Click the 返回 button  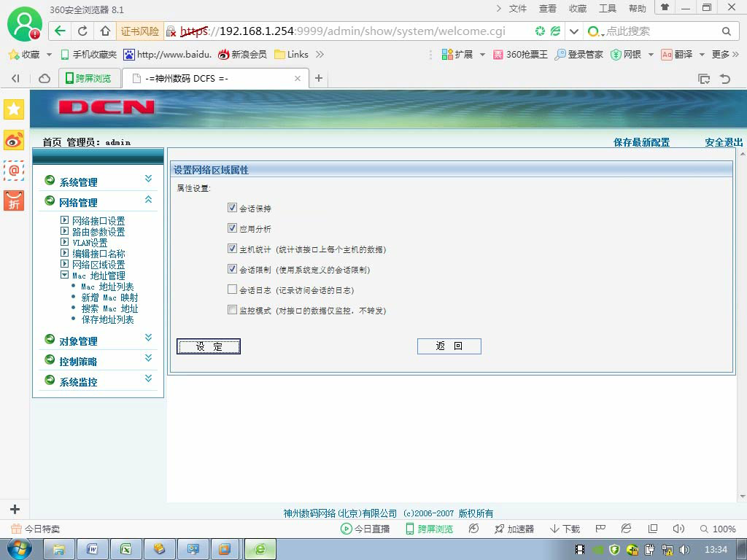(449, 346)
